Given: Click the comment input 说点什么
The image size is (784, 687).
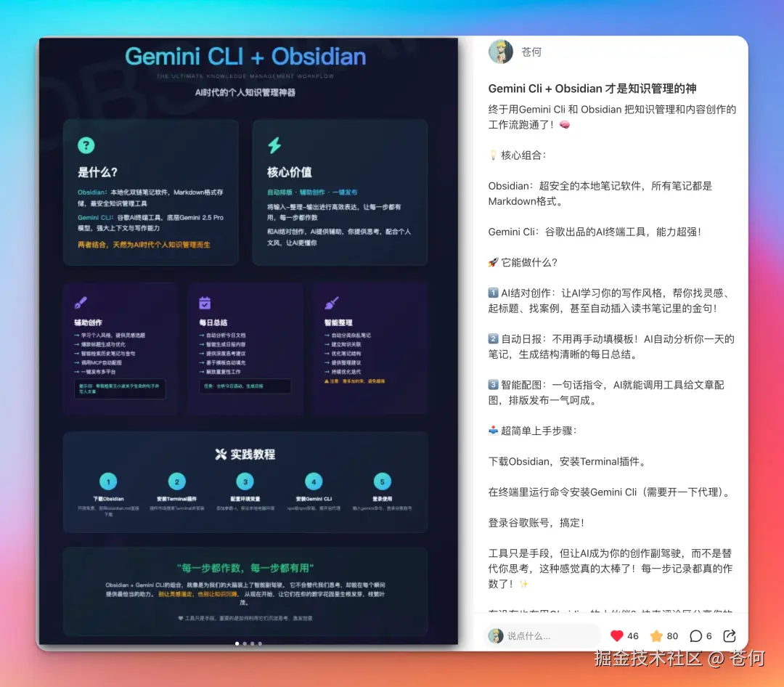Looking at the screenshot, I should click(544, 635).
